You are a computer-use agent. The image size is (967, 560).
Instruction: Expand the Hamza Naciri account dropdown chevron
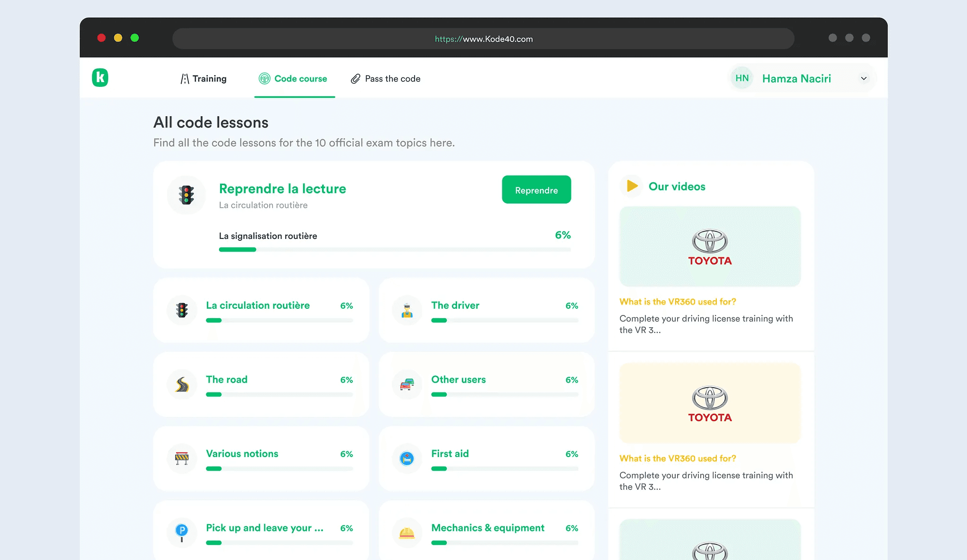(x=864, y=78)
